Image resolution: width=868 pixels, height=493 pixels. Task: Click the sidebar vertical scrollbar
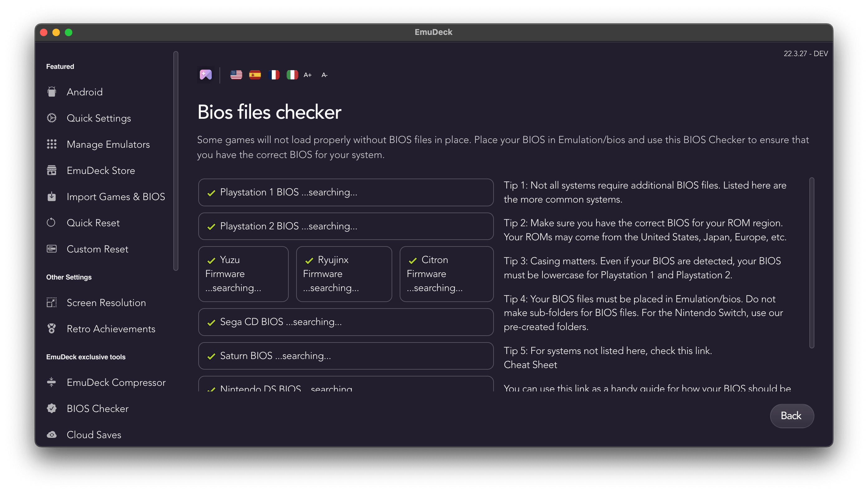[x=176, y=161]
